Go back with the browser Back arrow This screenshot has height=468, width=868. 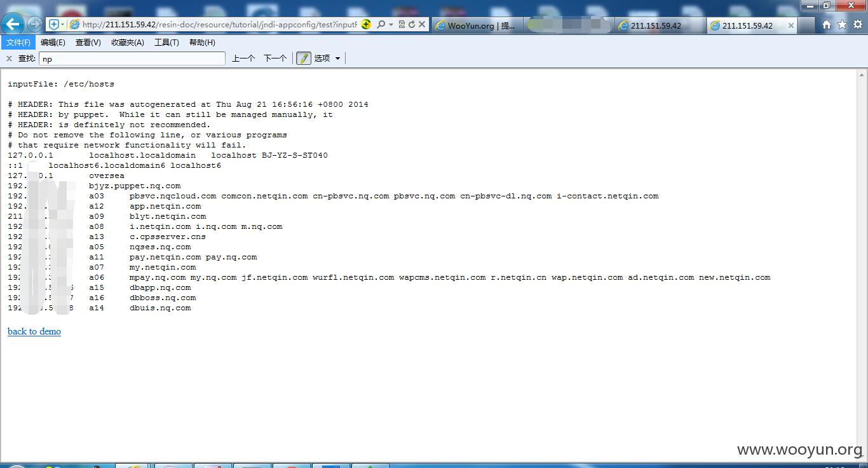coord(13,24)
